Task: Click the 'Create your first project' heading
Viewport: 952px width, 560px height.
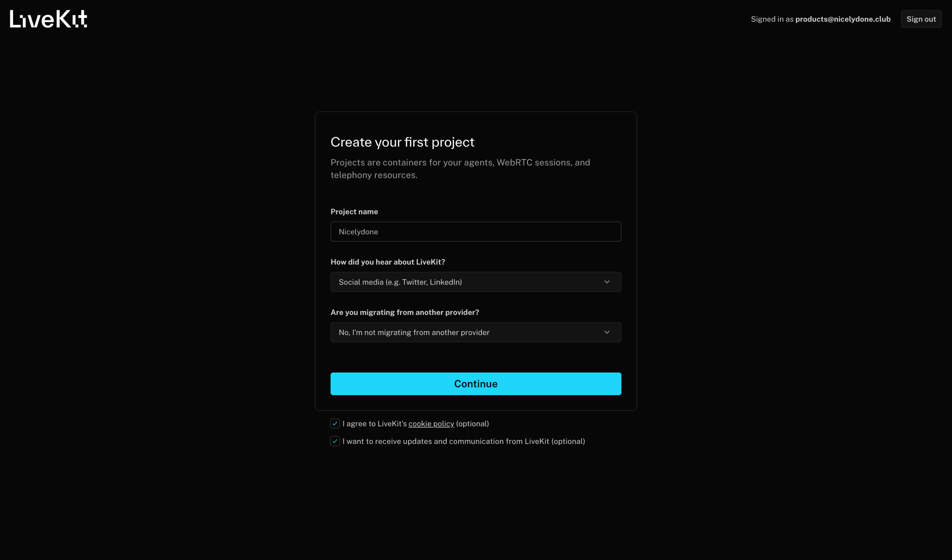Action: (402, 142)
